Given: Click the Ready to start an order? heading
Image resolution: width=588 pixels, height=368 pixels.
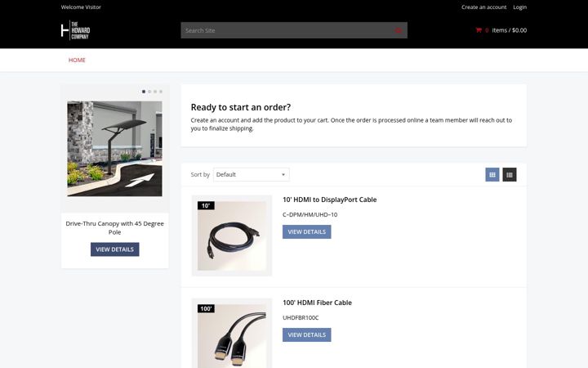Looking at the screenshot, I should click(241, 107).
